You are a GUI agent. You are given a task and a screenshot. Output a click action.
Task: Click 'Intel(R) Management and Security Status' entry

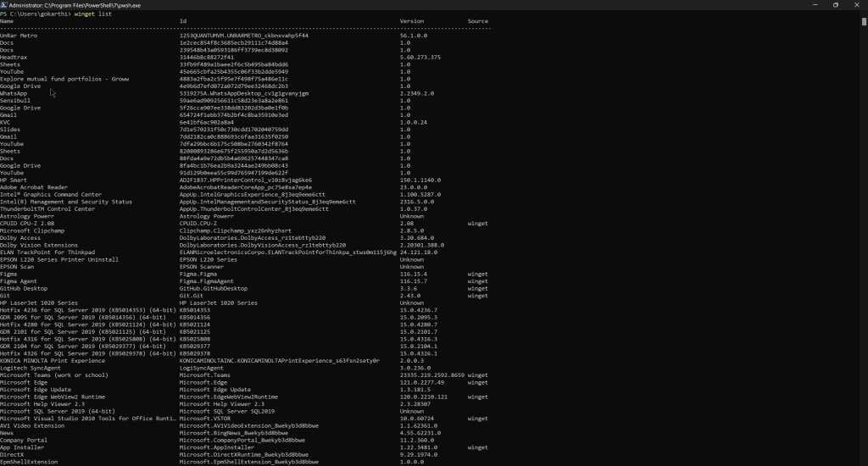pyautogui.click(x=66, y=202)
